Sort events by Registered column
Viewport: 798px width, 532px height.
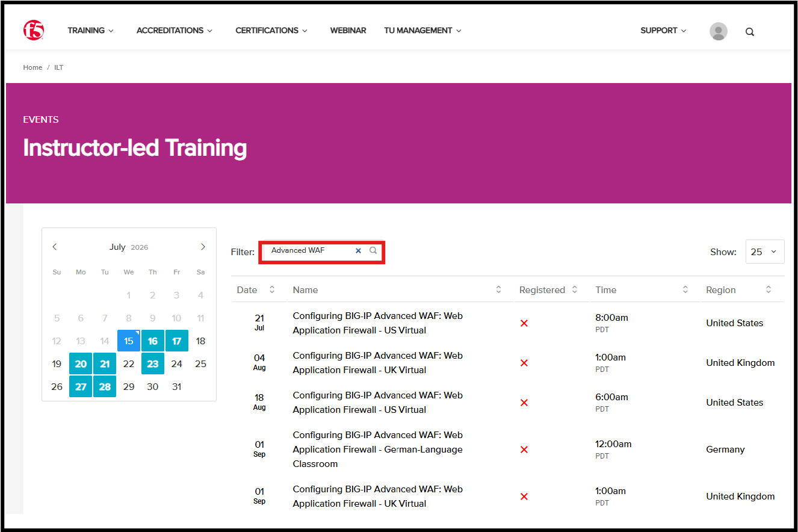575,289
